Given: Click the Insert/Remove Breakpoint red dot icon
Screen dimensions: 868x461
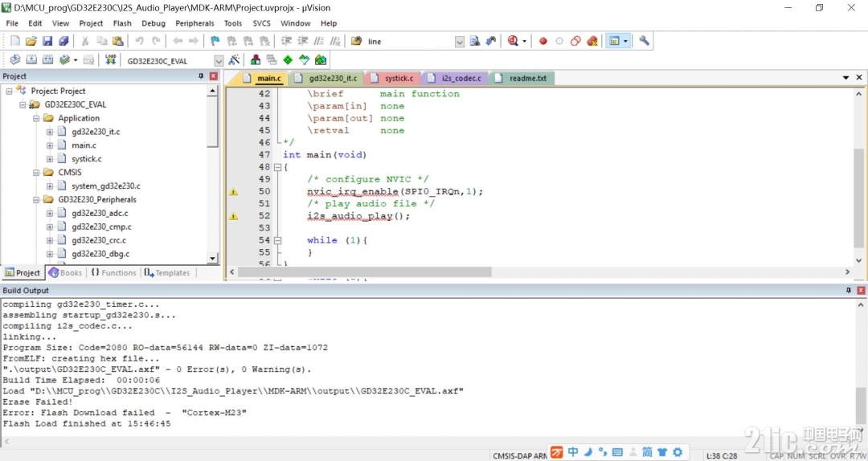Looking at the screenshot, I should point(543,41).
